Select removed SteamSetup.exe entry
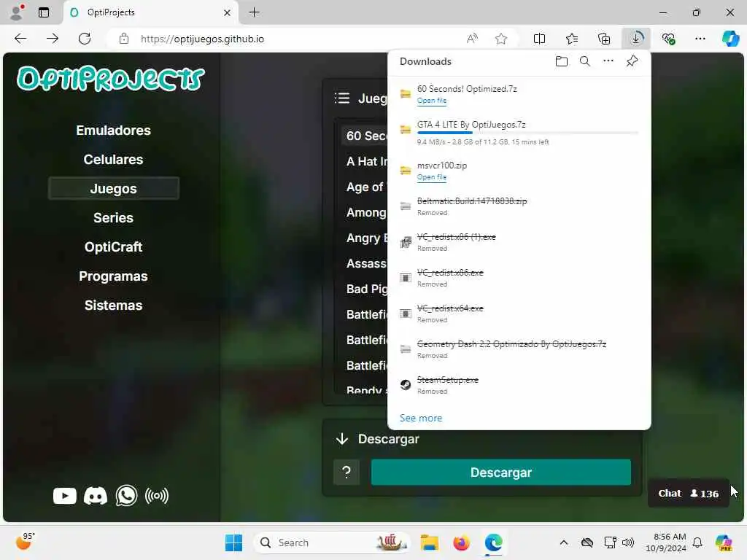 tap(519, 385)
